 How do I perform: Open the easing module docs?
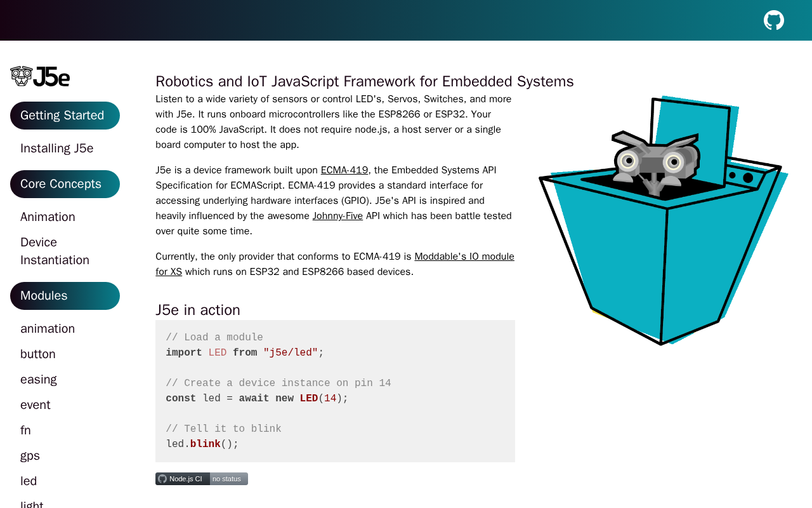[x=39, y=380]
